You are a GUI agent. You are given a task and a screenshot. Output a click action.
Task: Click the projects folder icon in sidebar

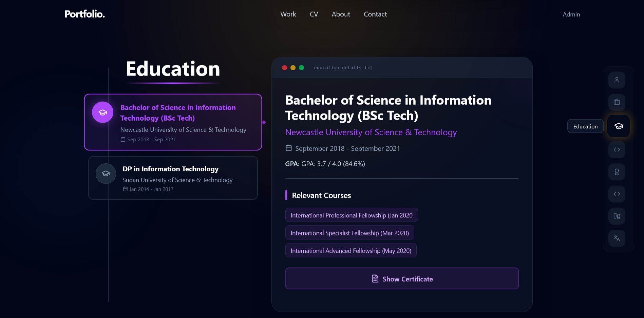pos(617,216)
